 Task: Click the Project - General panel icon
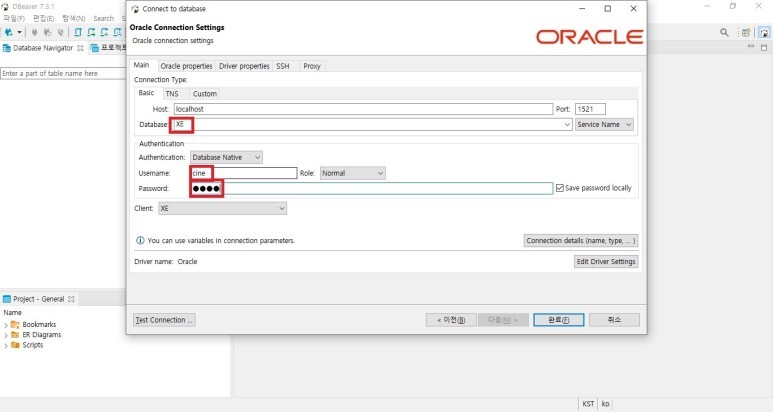tap(7, 299)
